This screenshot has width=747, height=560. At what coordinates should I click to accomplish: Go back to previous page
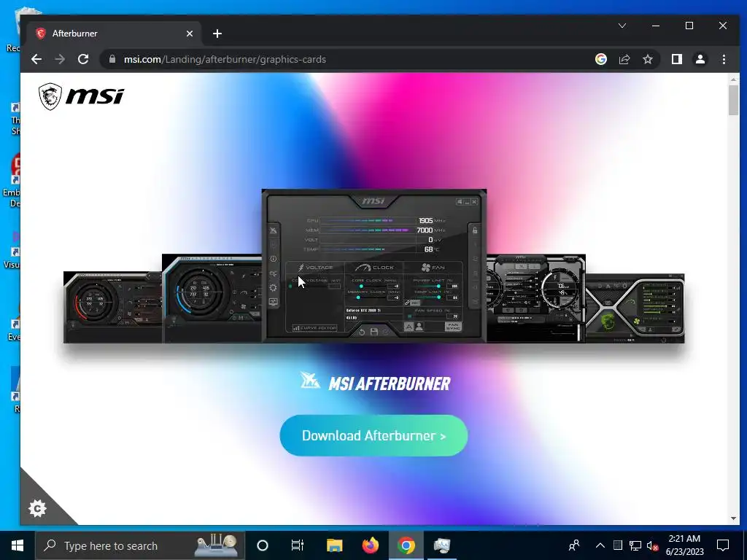36,60
